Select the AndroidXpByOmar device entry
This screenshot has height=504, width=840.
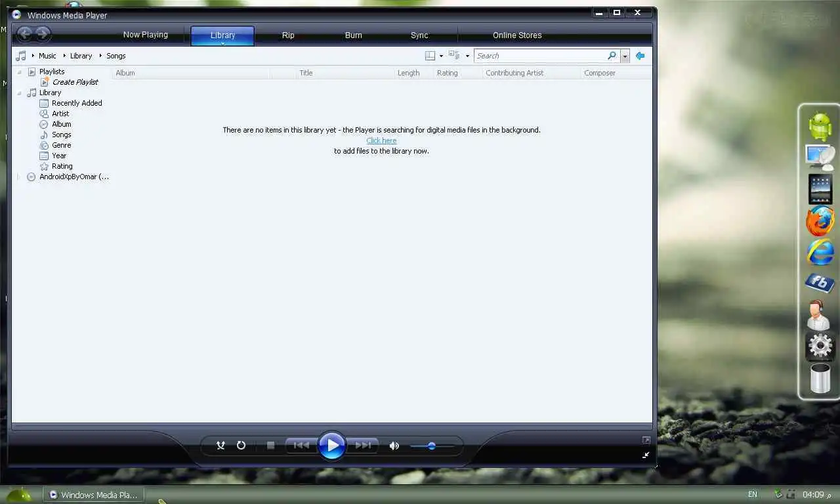pyautogui.click(x=74, y=177)
